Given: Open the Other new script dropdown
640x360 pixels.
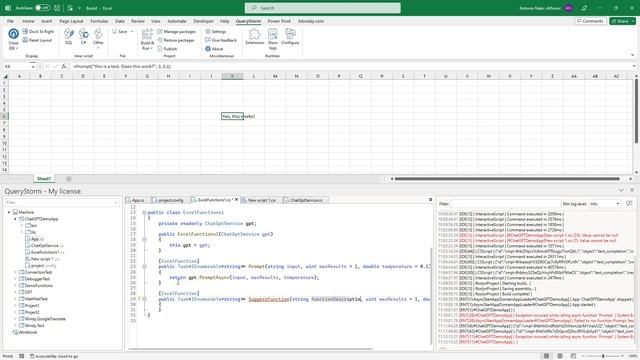Looking at the screenshot, I should point(98,39).
